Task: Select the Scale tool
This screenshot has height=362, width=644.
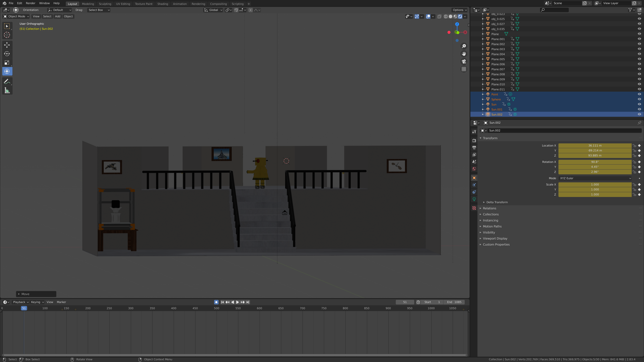Action: [x=7, y=62]
